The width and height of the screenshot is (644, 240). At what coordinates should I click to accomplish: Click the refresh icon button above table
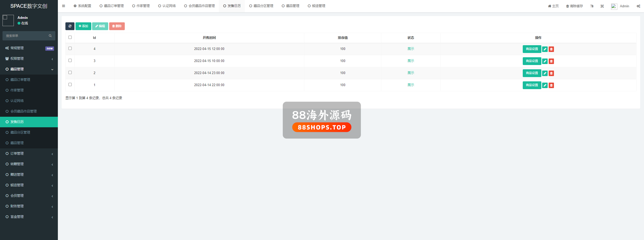(x=70, y=26)
